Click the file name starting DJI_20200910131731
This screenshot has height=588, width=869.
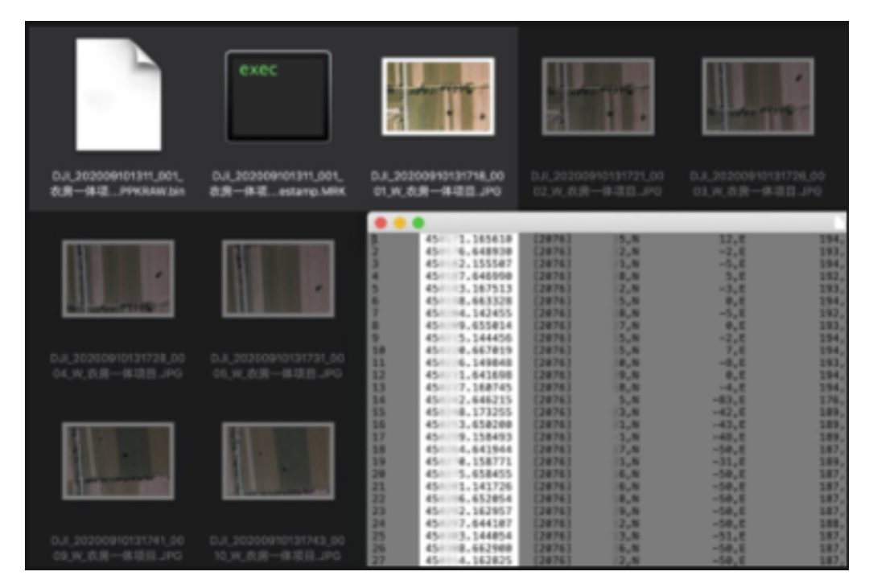(278, 366)
